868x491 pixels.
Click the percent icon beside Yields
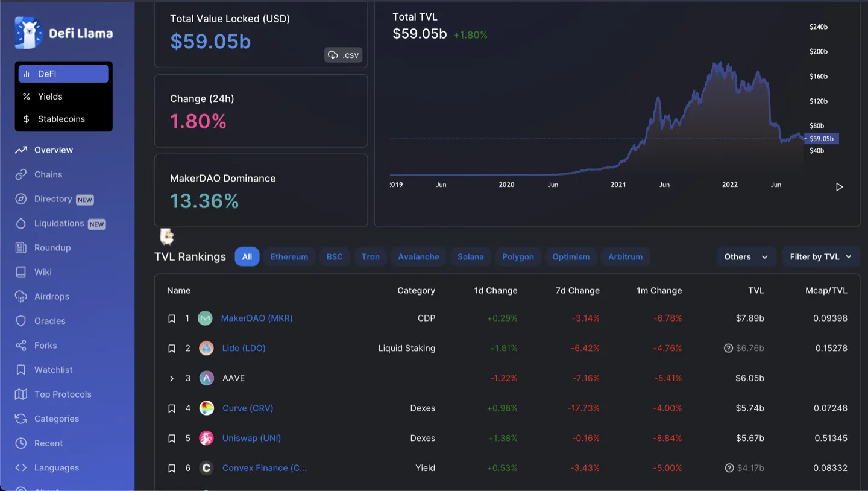[x=27, y=97]
